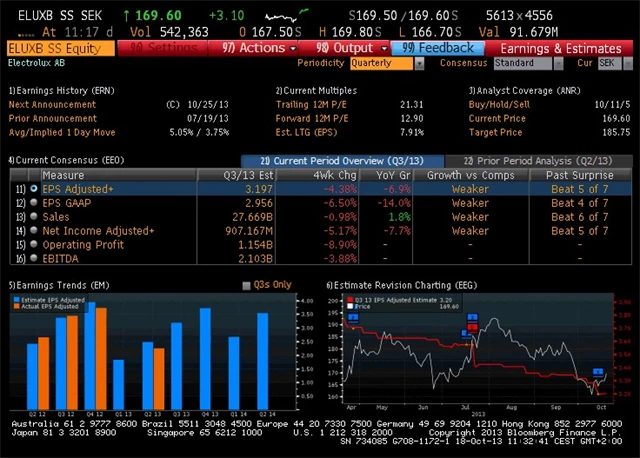Select the EBITDA radio button
640x458 pixels.
click(34, 258)
